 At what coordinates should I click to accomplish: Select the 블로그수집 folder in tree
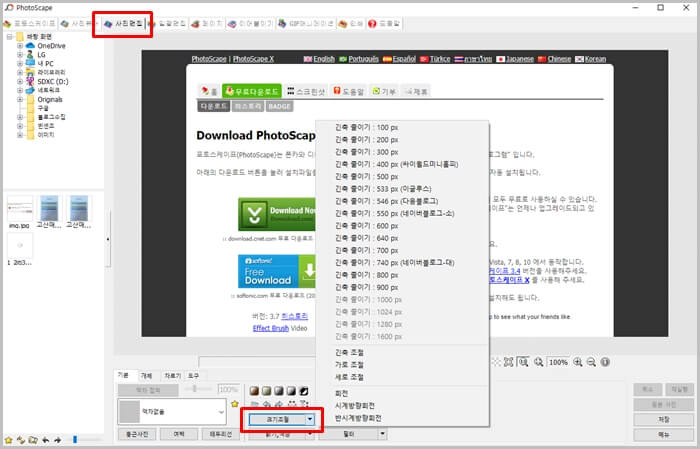click(x=52, y=117)
